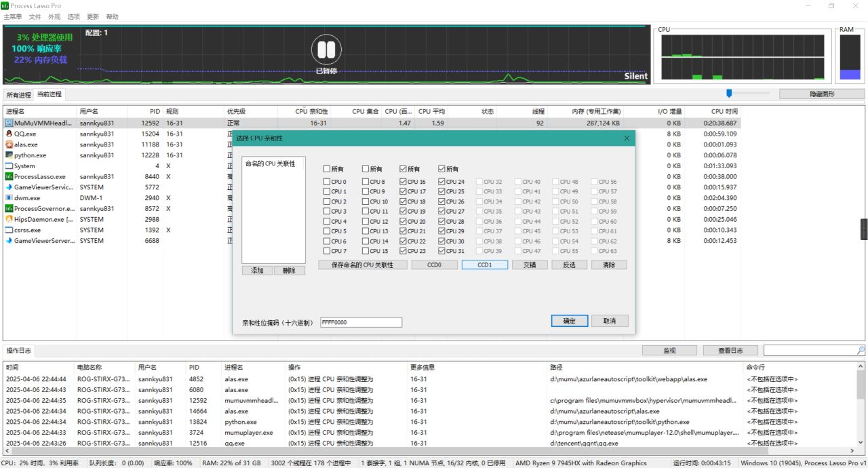Uncheck 所有 box above CPU 24 column
868x468 pixels.
coord(442,169)
